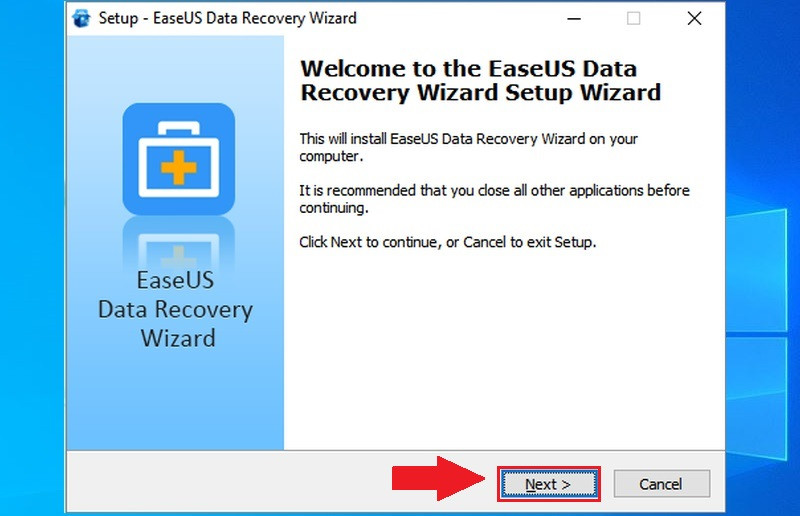The width and height of the screenshot is (800, 516).
Task: Click the 'Click Next to continue' sentence
Action: point(447,242)
